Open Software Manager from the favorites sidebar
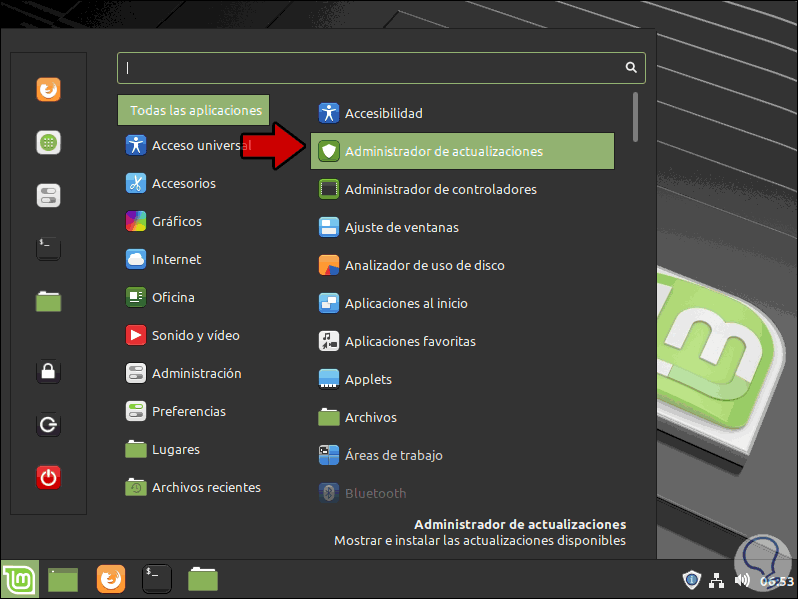The height and width of the screenshot is (599, 798). click(48, 142)
